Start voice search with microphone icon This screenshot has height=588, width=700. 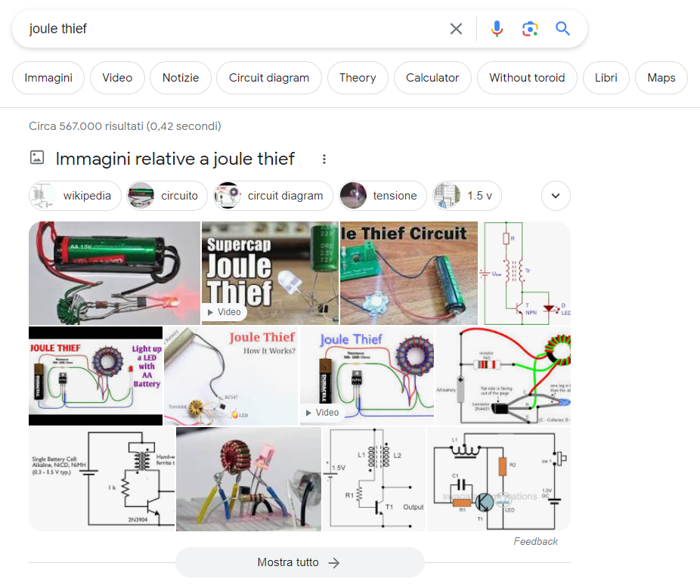(497, 29)
